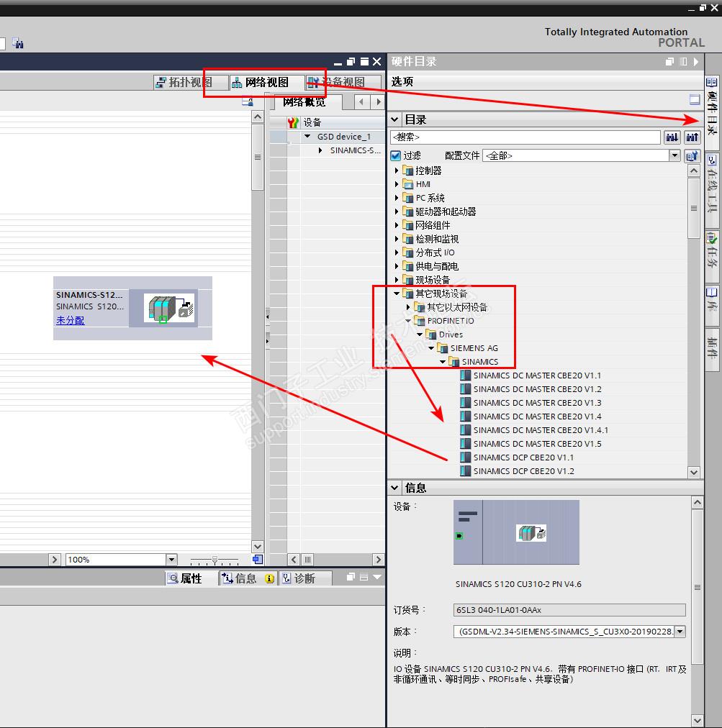
Task: Expand the 检测和监视 folder
Action: pyautogui.click(x=397, y=239)
